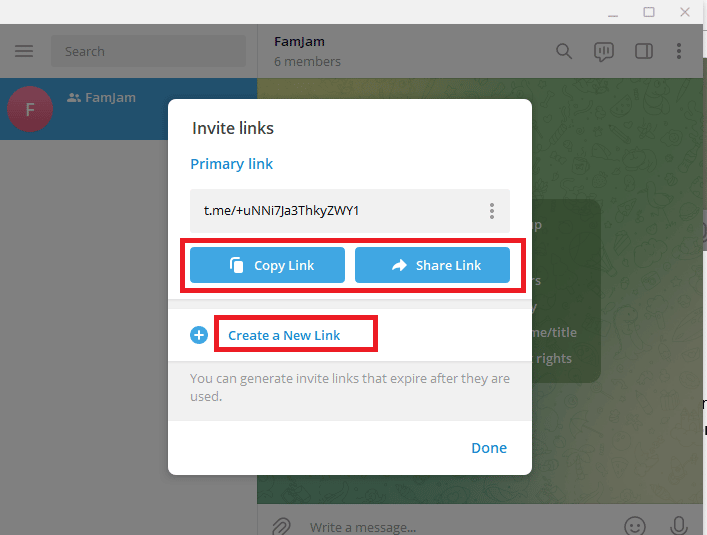Click Done to close the dialog
Screen dimensions: 707x535
tap(489, 448)
